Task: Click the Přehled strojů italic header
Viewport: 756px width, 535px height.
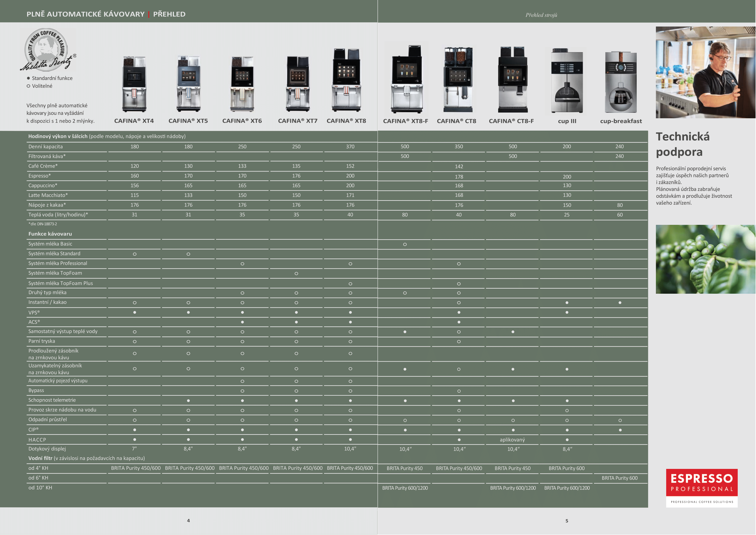Action: pos(541,15)
